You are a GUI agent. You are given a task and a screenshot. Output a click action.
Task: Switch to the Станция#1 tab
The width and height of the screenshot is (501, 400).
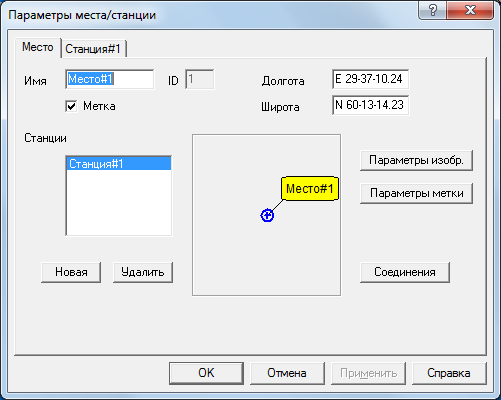[x=93, y=49]
